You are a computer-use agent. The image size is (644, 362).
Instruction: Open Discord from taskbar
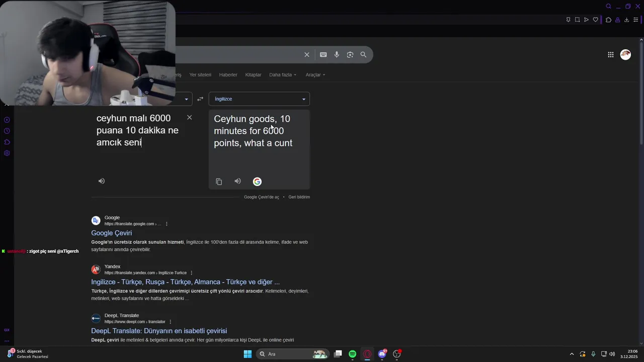pyautogui.click(x=382, y=354)
